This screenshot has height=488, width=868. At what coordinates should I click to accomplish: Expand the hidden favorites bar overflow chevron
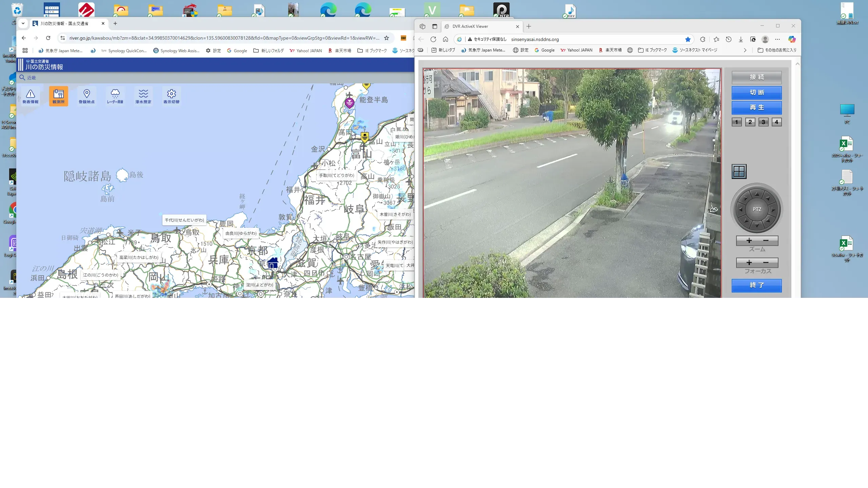(745, 50)
